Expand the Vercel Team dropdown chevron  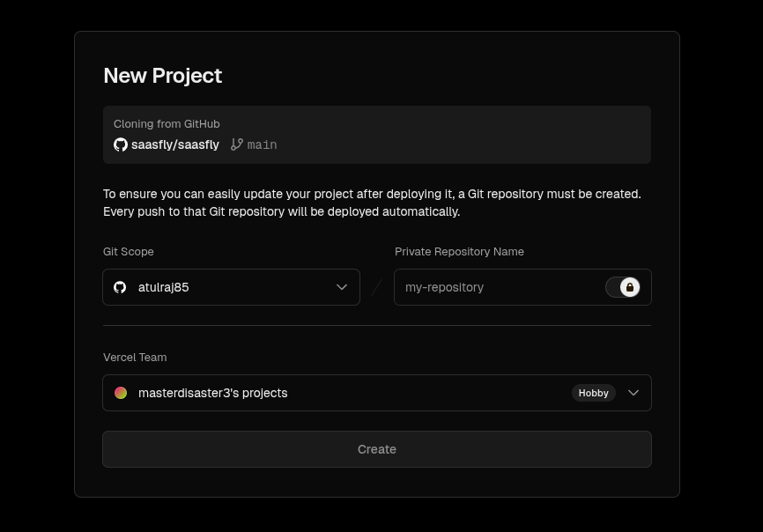coord(633,393)
